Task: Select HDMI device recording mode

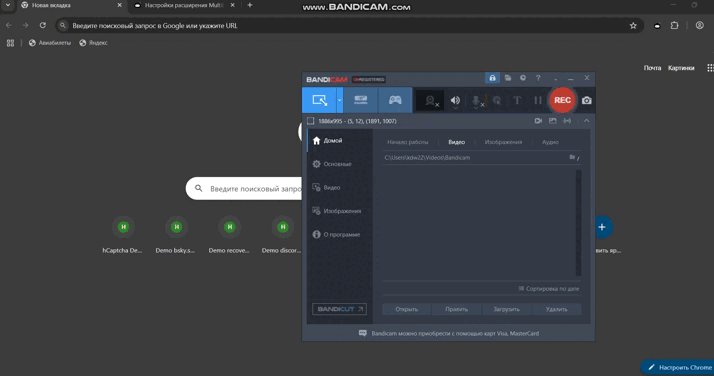Action: coord(360,100)
